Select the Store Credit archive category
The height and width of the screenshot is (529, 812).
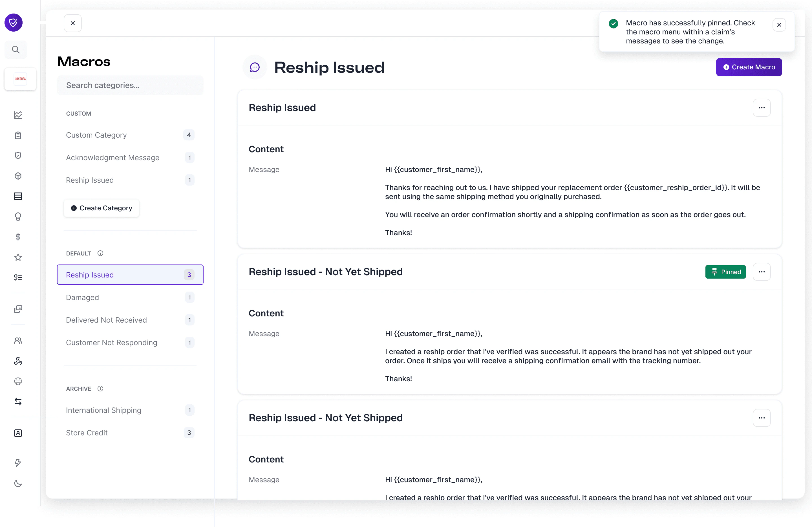(130, 433)
